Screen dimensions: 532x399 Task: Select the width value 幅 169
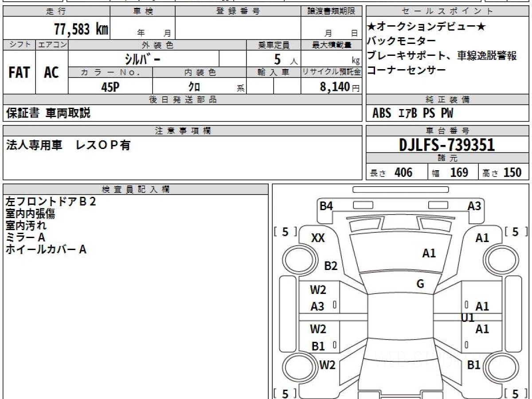coord(450,172)
